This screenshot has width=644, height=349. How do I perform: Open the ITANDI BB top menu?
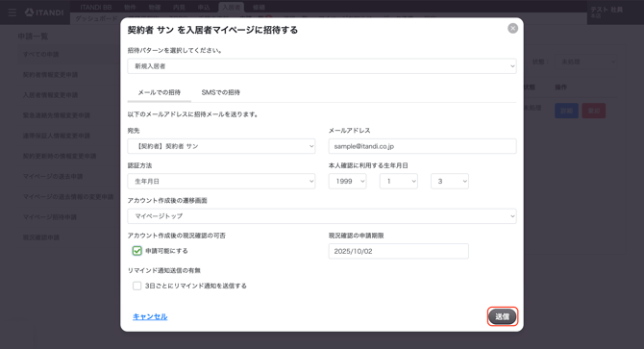point(96,7)
